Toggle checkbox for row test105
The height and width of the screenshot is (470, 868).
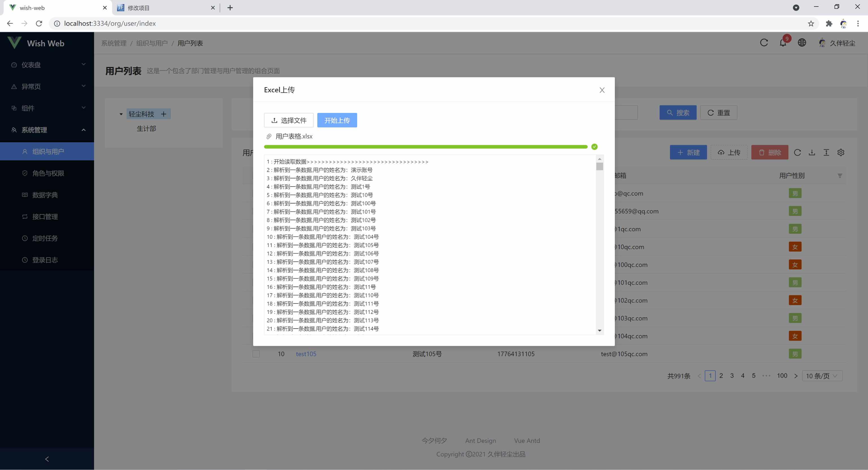[x=256, y=354]
